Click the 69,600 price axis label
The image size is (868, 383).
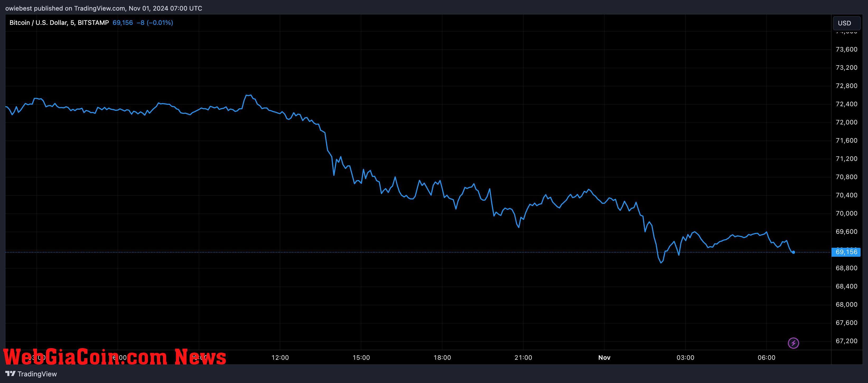coord(846,231)
